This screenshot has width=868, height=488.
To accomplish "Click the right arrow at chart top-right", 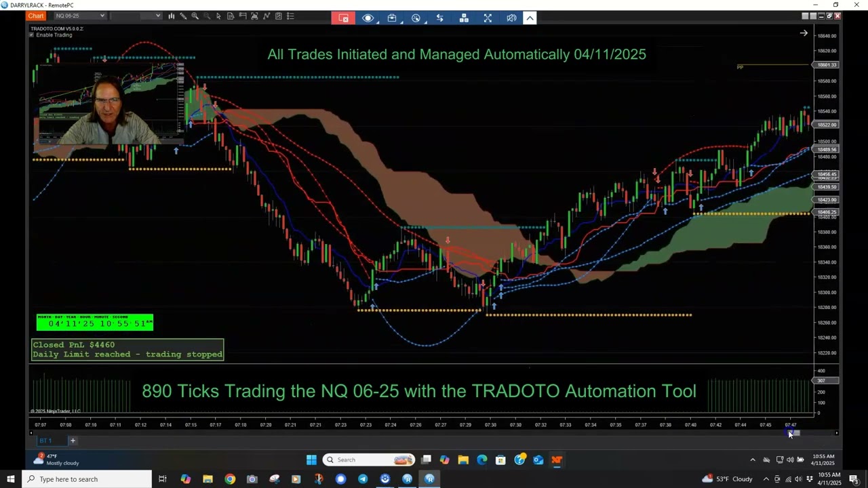I will pos(804,33).
